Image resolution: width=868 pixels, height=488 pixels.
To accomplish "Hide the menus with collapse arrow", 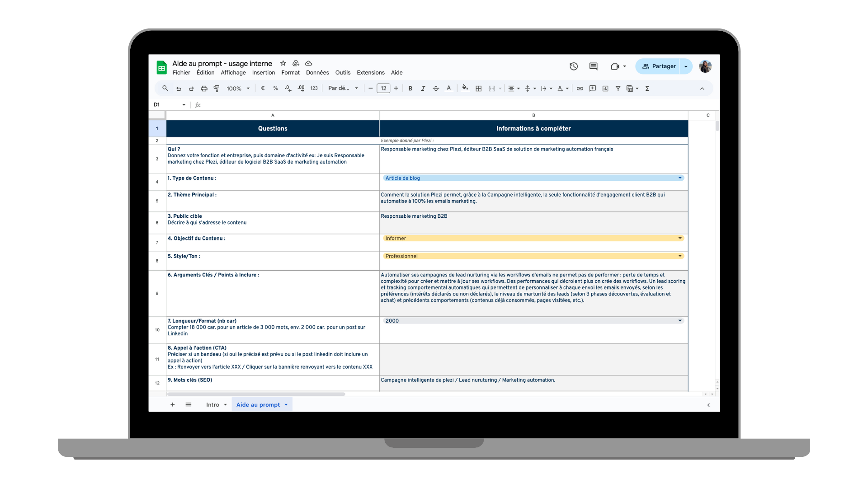I will [x=702, y=89].
